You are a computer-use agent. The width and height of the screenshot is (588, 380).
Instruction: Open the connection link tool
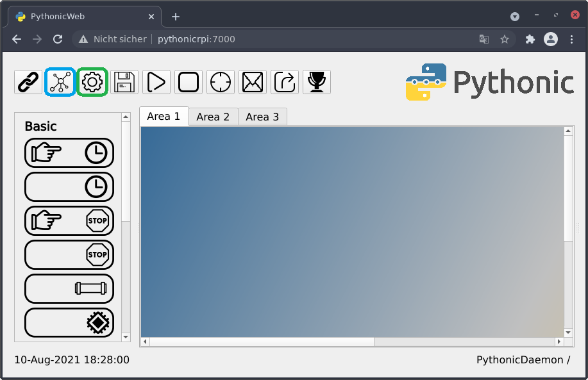[27, 82]
